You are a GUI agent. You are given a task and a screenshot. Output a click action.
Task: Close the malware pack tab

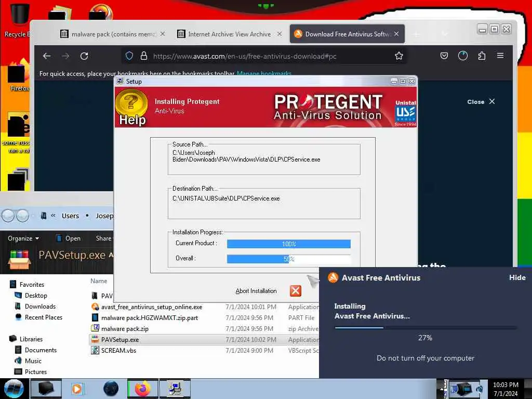pos(163,34)
